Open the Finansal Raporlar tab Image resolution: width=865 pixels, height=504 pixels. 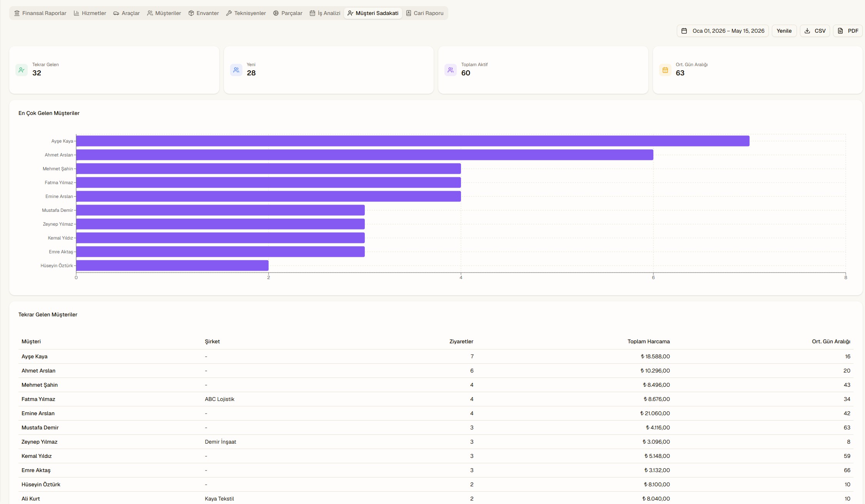40,13
